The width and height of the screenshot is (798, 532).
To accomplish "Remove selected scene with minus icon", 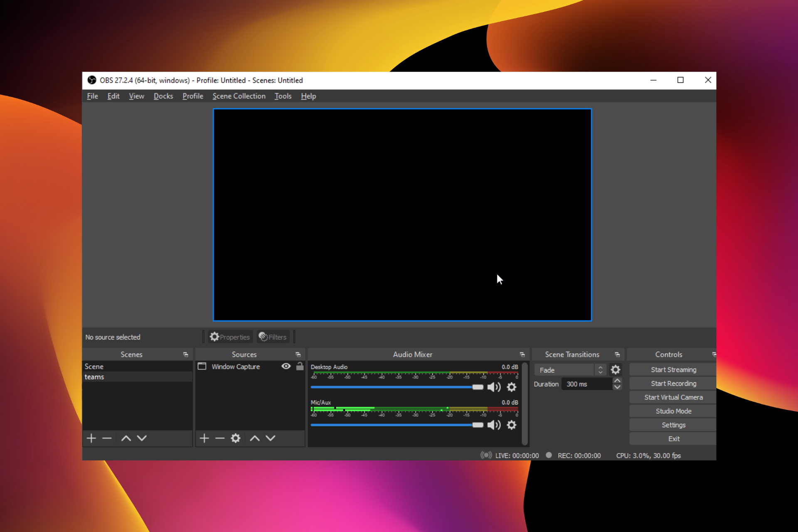I will pyautogui.click(x=107, y=438).
